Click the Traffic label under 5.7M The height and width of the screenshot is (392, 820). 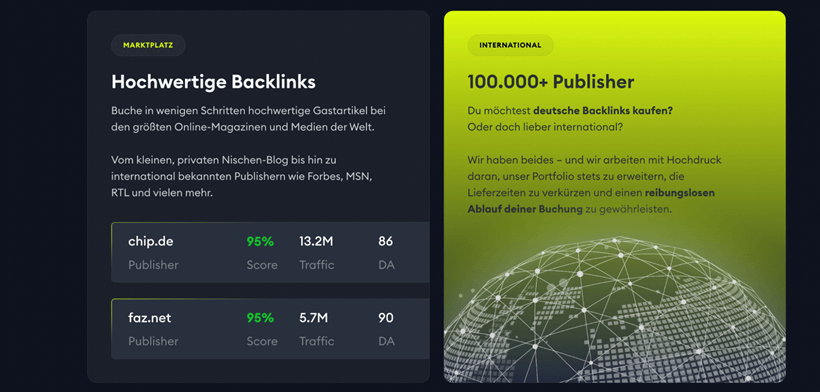coord(316,341)
